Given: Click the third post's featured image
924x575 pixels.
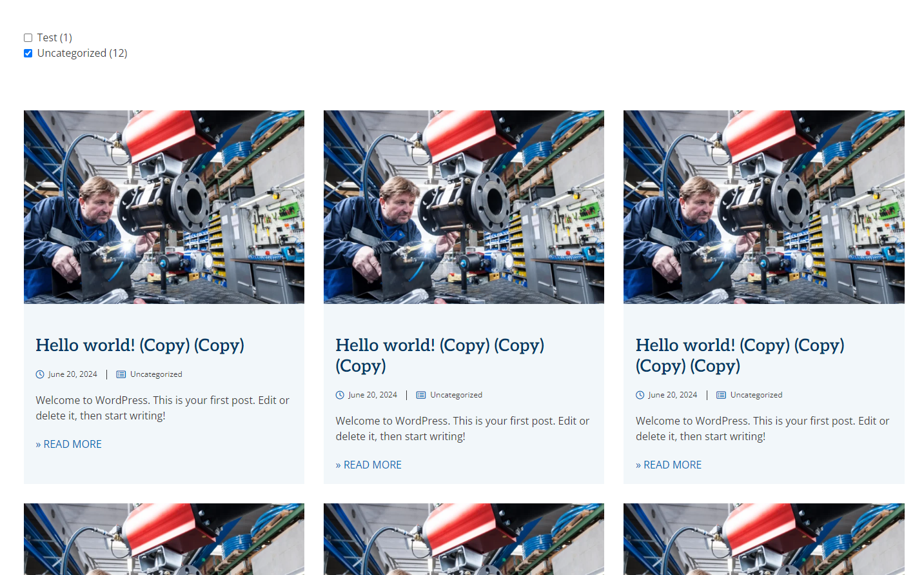Looking at the screenshot, I should pos(764,207).
